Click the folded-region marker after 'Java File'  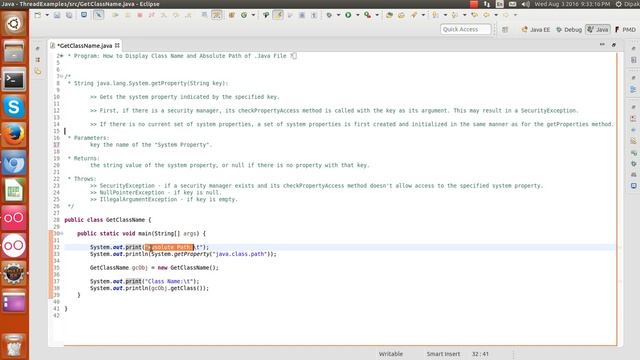click(x=294, y=56)
